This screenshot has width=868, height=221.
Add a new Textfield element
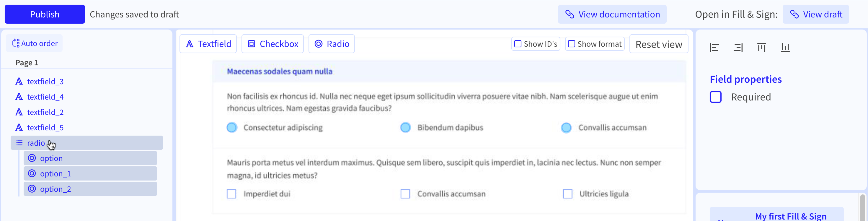coord(208,44)
